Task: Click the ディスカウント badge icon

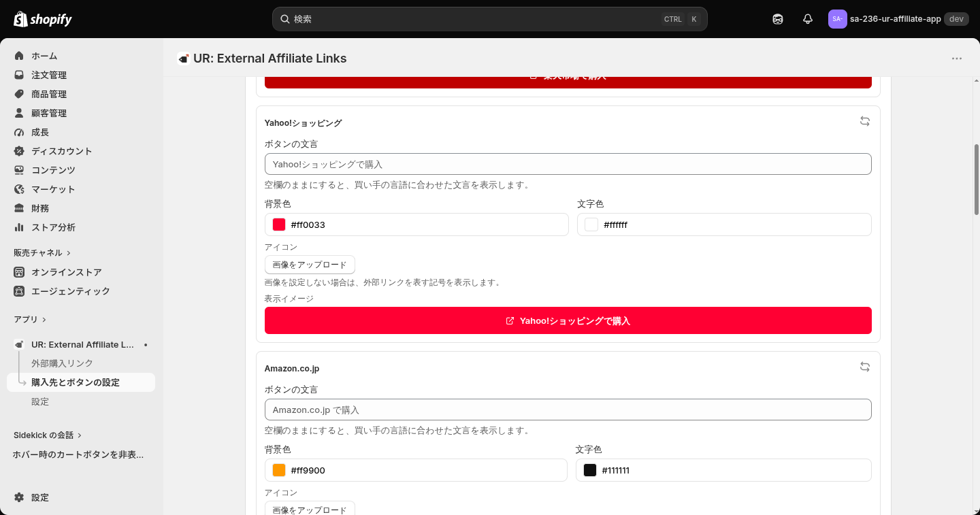Action: (x=19, y=151)
